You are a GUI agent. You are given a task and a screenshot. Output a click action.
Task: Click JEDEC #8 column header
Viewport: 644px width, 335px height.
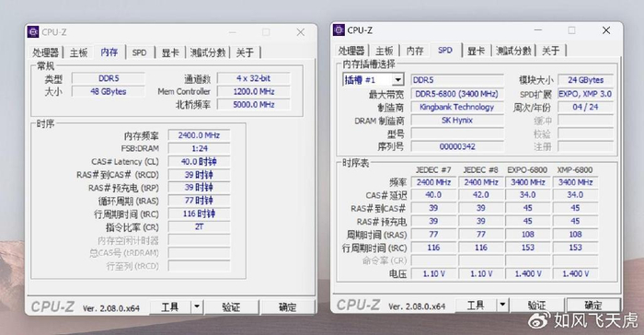pos(480,169)
